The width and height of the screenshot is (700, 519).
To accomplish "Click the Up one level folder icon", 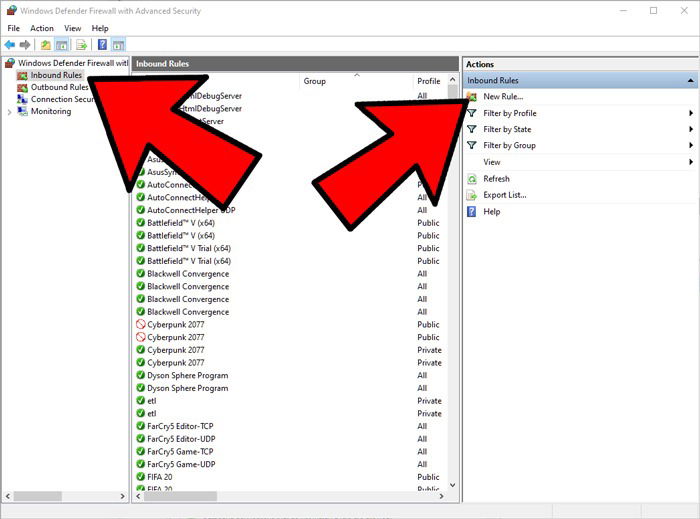I will click(x=46, y=45).
